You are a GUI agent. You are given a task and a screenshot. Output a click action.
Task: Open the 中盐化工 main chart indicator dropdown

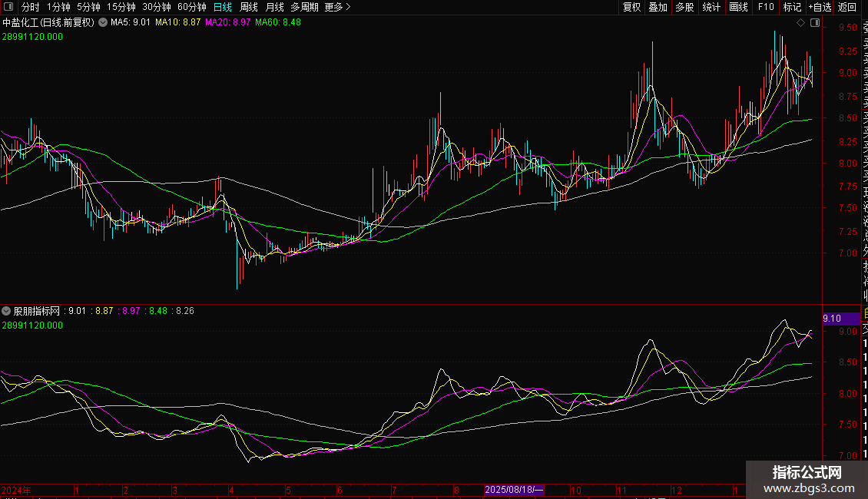tap(103, 23)
